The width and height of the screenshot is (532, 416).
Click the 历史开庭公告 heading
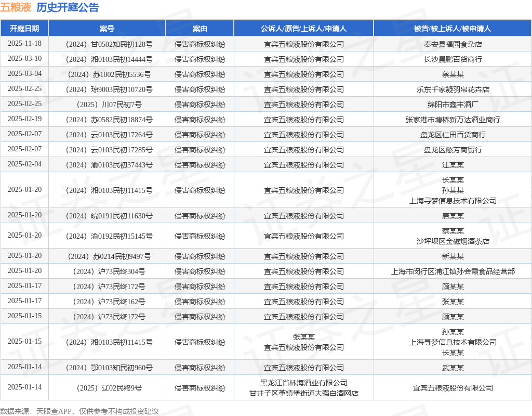(68, 7)
